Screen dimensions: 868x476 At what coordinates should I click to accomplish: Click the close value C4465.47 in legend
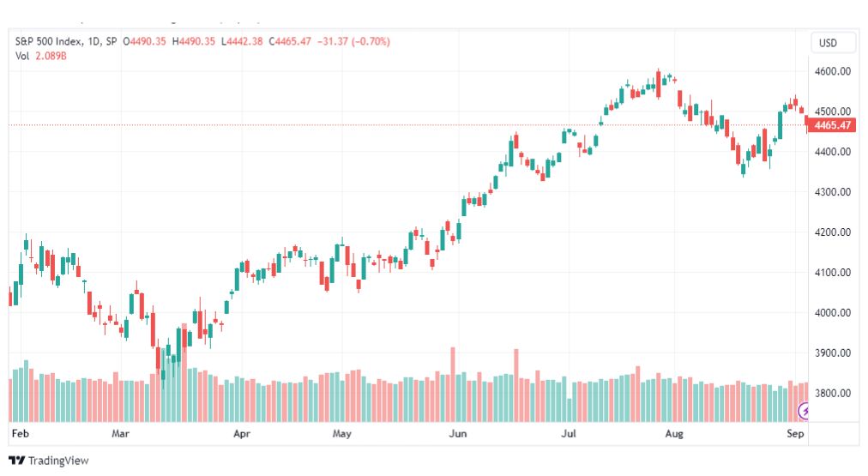pos(290,41)
